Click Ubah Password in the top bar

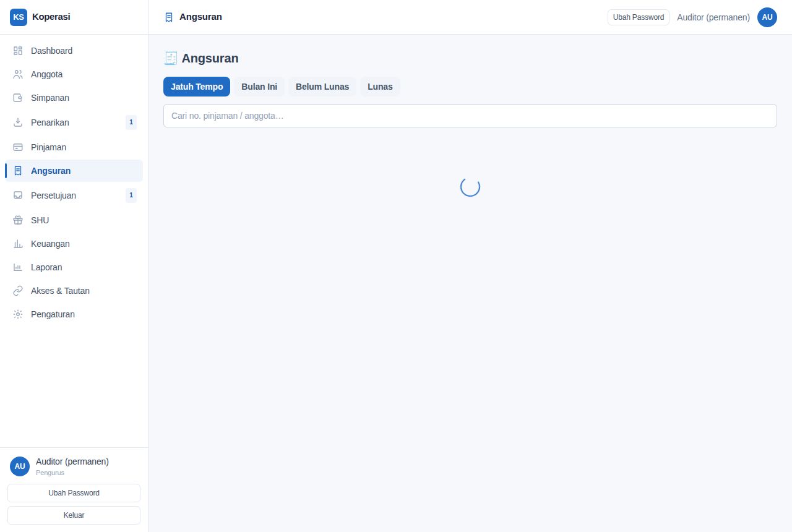tap(639, 17)
